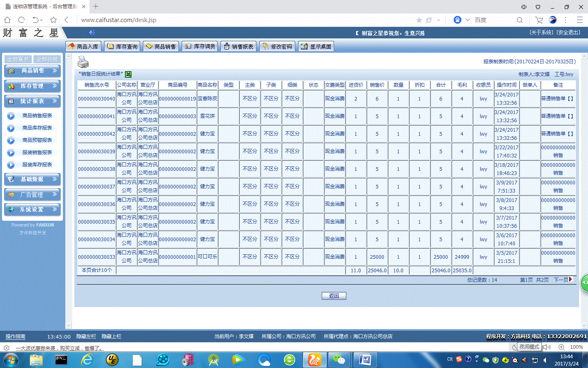Image resolution: width=588 pixels, height=368 pixels.
Task: Click the 修改密码 keys button
Action: [277, 47]
